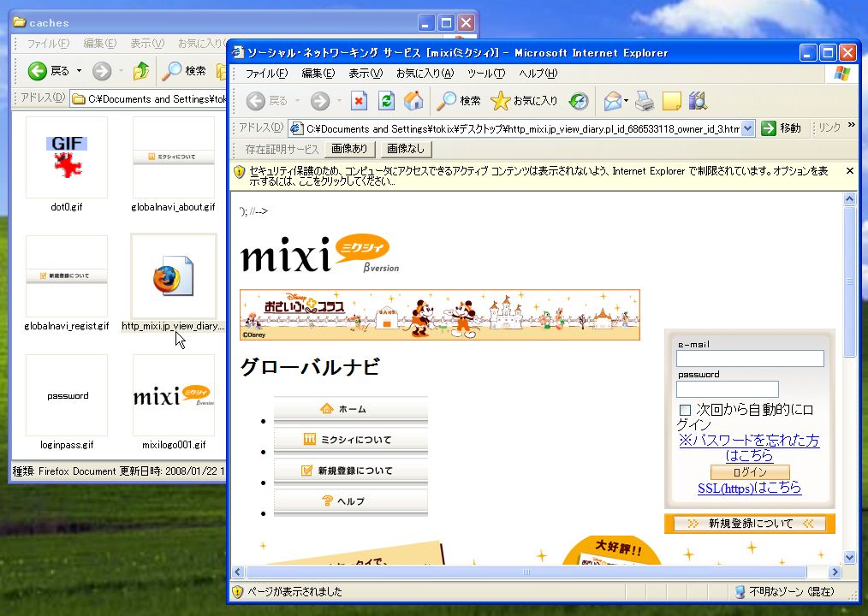Click Search (検索) in caches window toolbar
868x616 pixels.
(x=184, y=71)
